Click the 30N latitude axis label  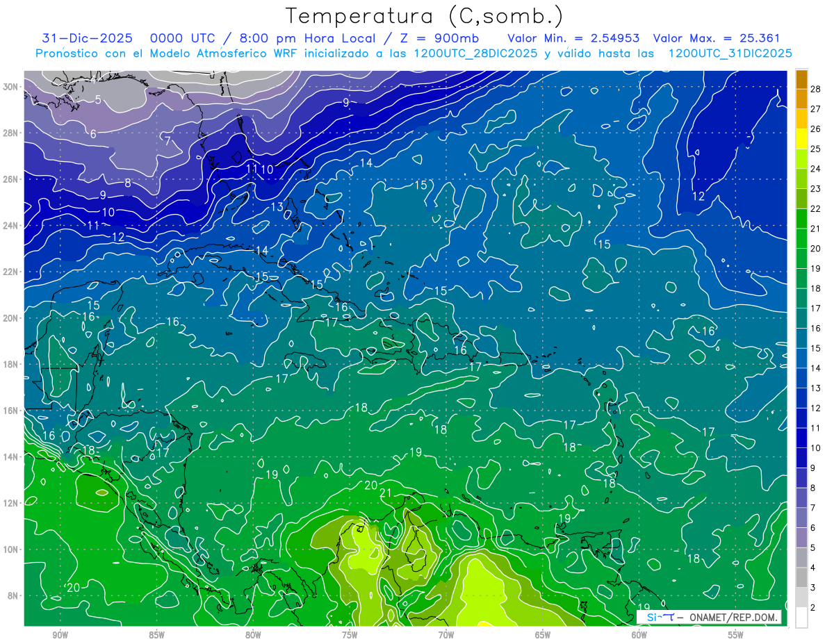[11, 86]
